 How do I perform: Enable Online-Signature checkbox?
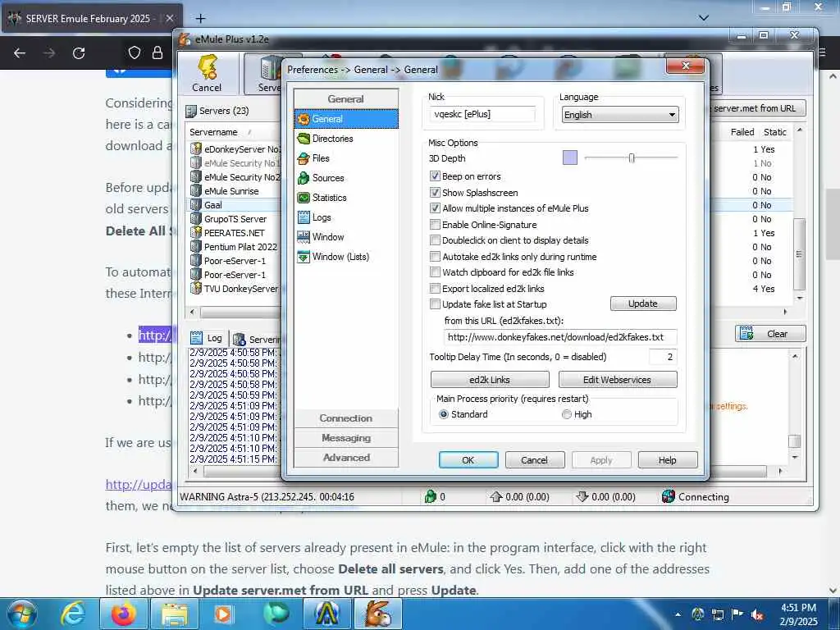click(435, 225)
